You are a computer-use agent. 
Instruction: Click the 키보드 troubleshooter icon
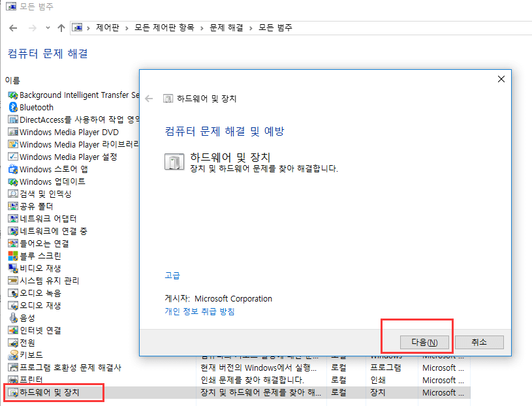12,355
